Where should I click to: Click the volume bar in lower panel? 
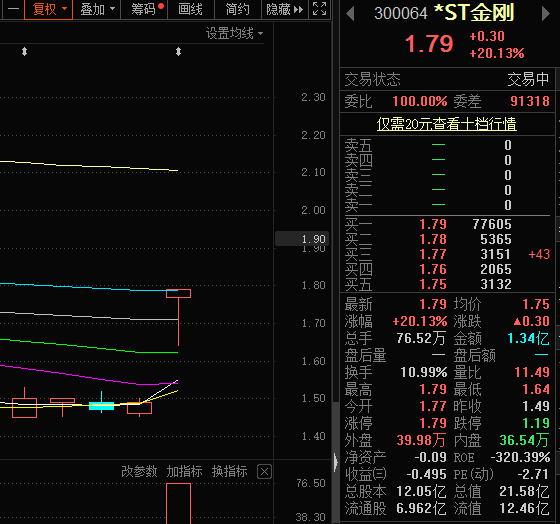click(178, 504)
